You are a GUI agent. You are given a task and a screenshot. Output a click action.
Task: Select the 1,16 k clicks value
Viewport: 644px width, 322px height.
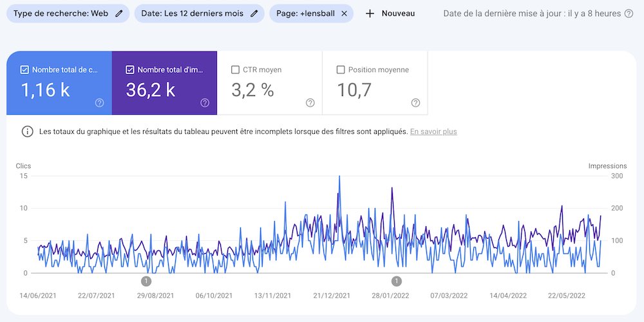point(45,90)
